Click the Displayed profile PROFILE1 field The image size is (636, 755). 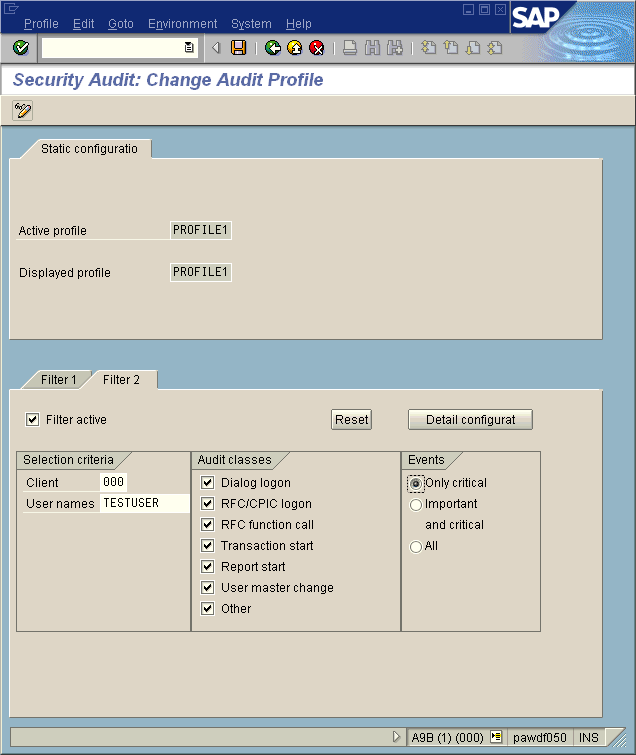point(200,272)
